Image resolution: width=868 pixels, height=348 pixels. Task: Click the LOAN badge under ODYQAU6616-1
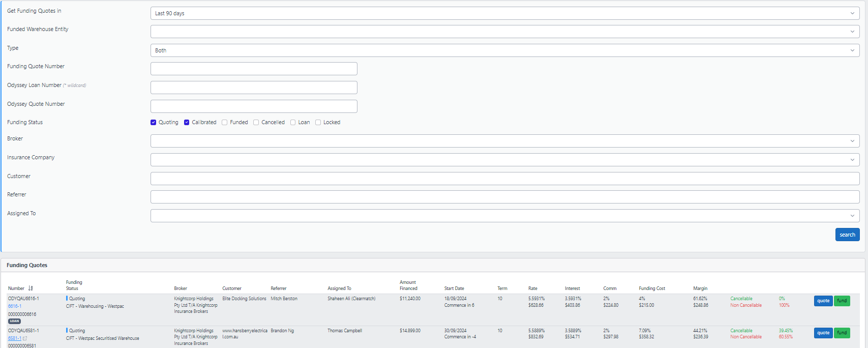pyautogui.click(x=14, y=321)
